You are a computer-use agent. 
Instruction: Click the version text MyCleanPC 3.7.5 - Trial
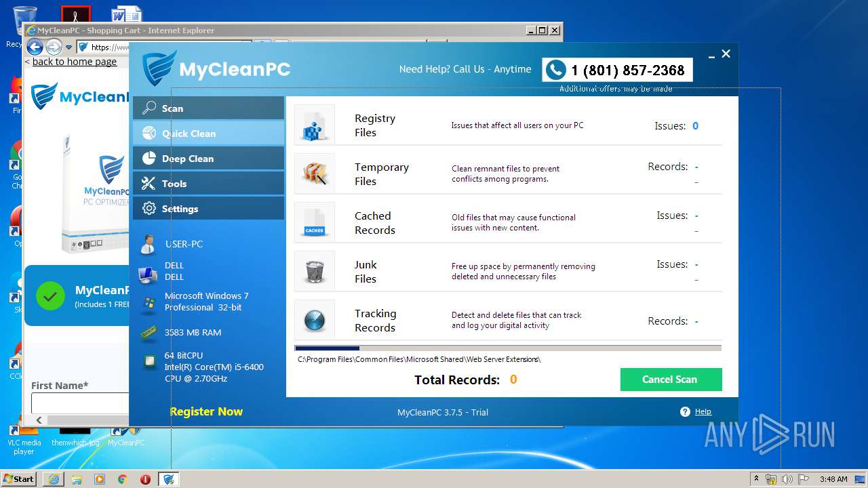(x=443, y=412)
